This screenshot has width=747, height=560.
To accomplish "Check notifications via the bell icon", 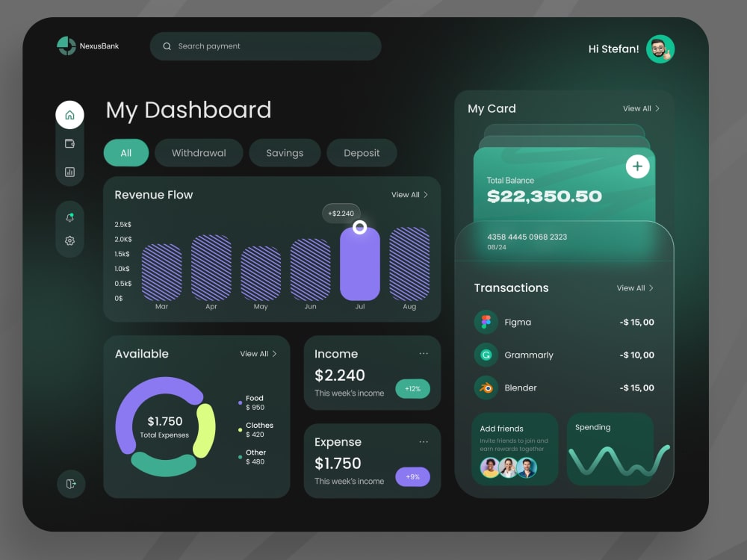I will tap(69, 217).
